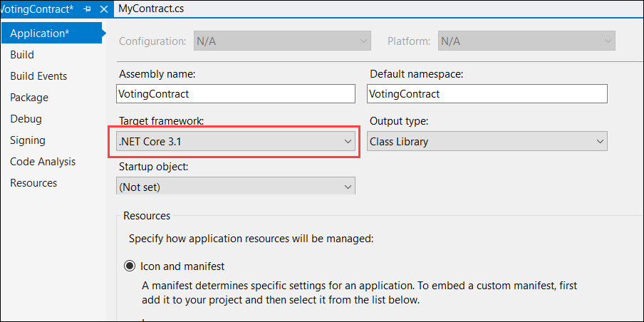This screenshot has width=644, height=322.
Task: Pin the VotingContract tab
Action: pyautogui.click(x=88, y=9)
